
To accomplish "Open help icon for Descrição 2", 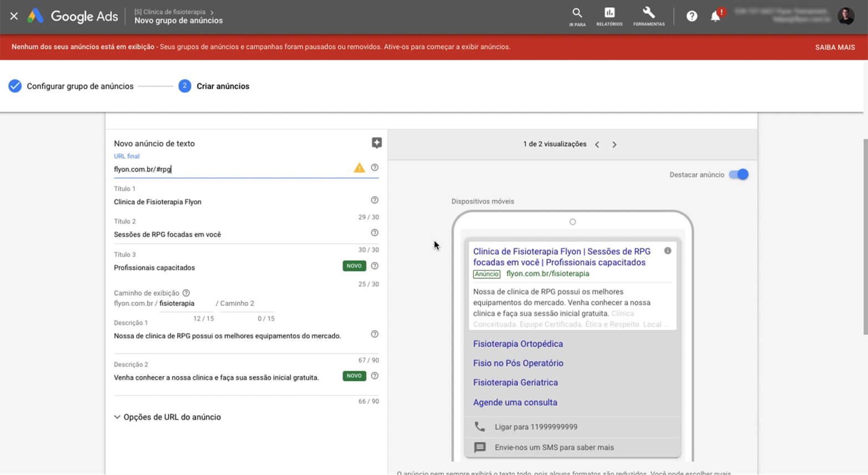I will (x=375, y=376).
